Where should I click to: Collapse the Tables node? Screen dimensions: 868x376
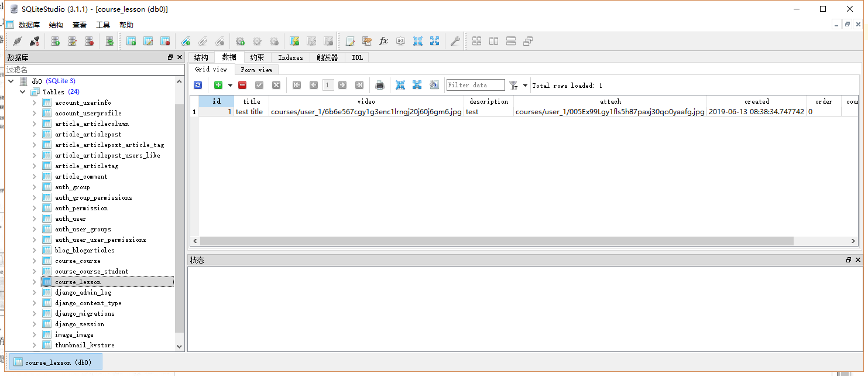[22, 92]
